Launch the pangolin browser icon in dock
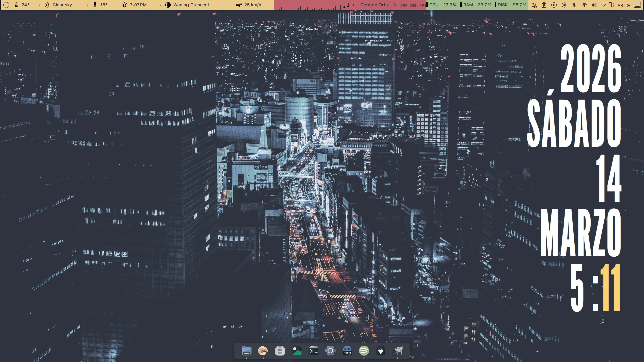Screen dimensions: 644x362 point(263,351)
